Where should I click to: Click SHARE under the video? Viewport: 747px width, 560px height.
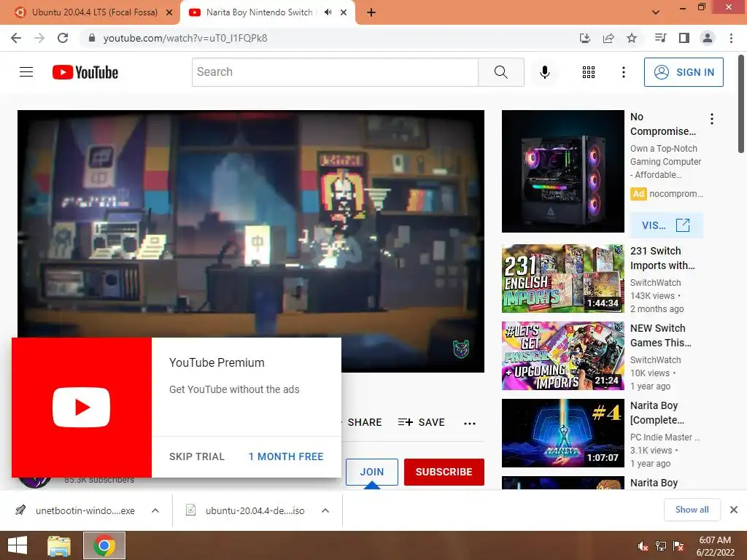(x=365, y=422)
